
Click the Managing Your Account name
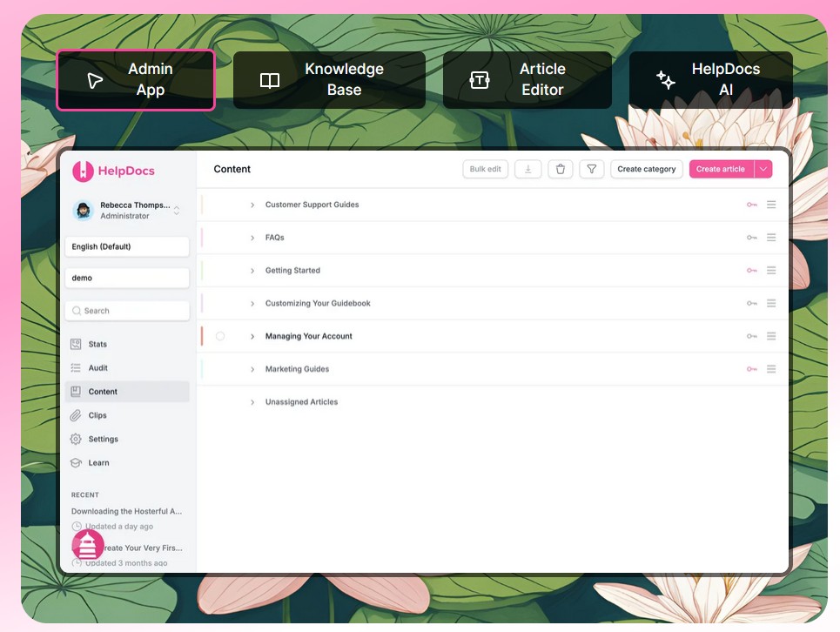pyautogui.click(x=309, y=336)
